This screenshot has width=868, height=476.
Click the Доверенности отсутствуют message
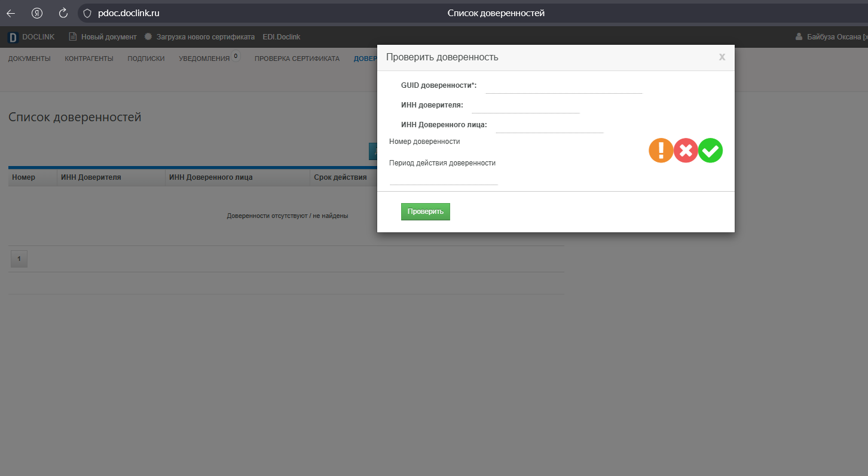pyautogui.click(x=288, y=216)
